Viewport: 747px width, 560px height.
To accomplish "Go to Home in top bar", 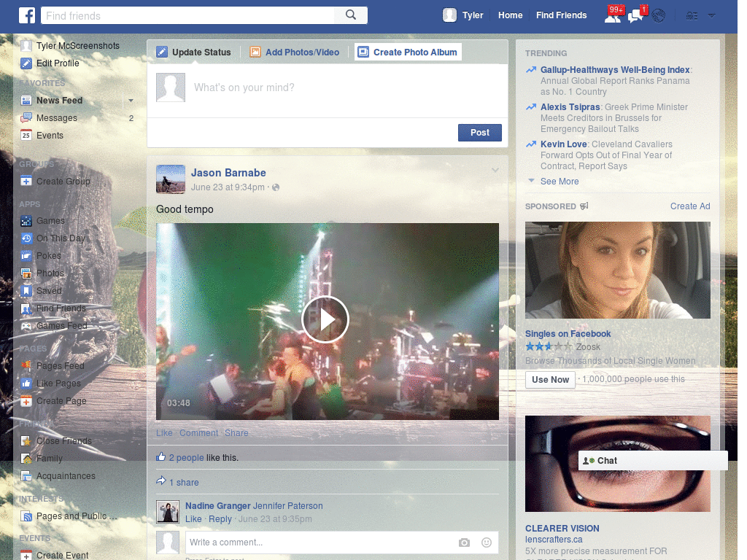I will 510,15.
